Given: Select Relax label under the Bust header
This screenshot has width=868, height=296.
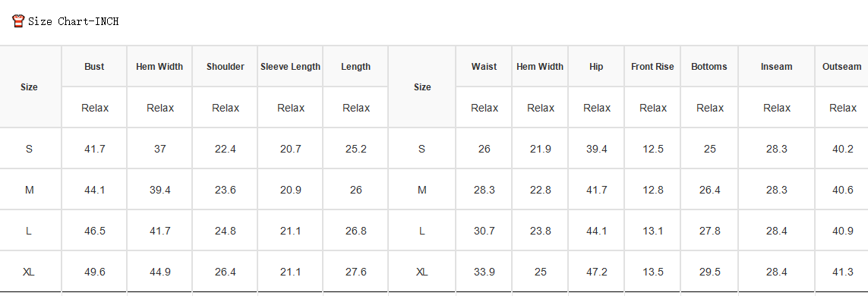Looking at the screenshot, I should (95, 108).
